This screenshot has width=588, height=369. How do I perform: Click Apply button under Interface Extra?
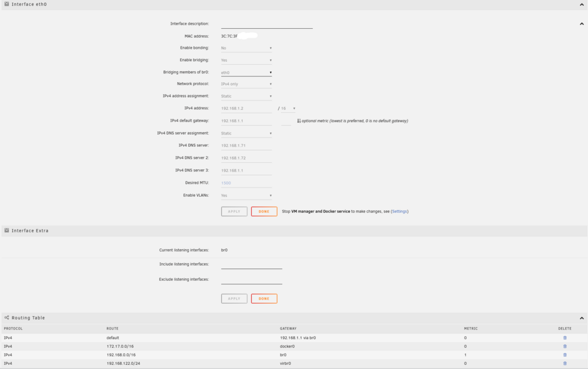tap(234, 298)
